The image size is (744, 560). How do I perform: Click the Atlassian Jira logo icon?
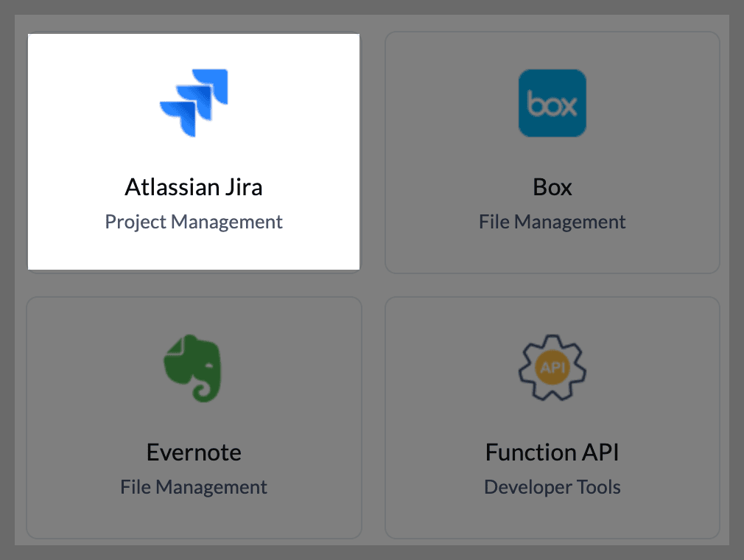[194, 103]
